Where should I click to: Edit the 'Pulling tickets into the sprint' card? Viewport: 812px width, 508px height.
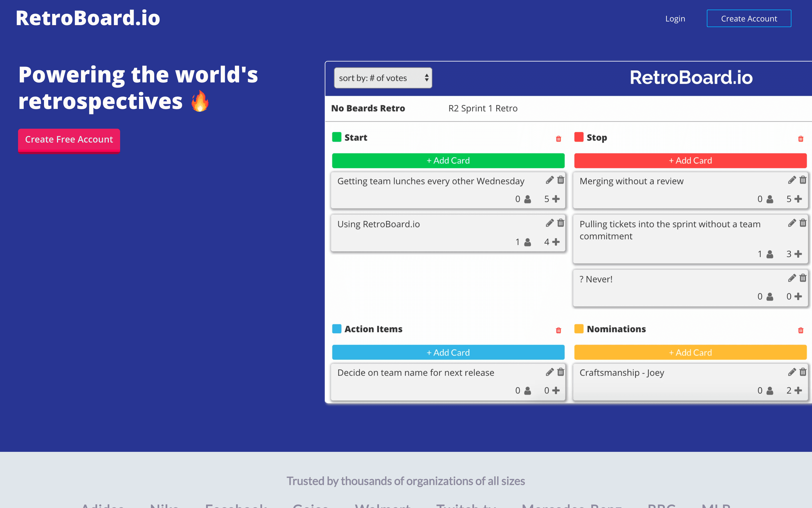coord(792,223)
